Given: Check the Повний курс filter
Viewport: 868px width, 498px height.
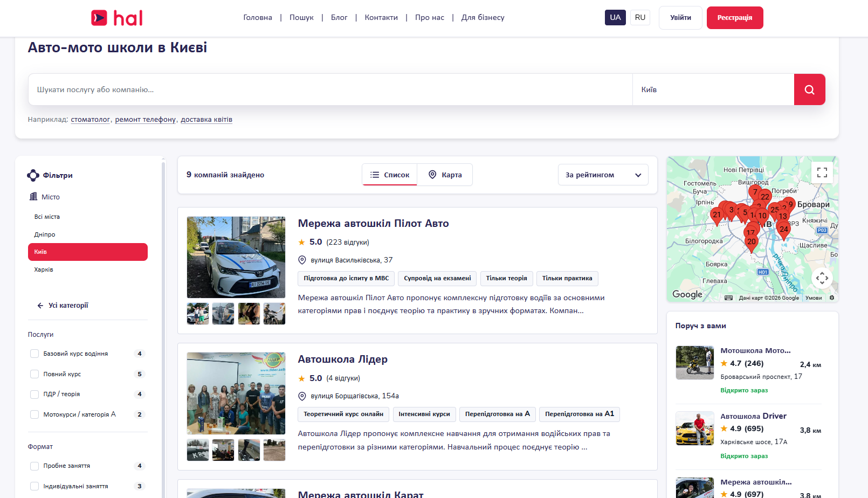Looking at the screenshot, I should 35,374.
